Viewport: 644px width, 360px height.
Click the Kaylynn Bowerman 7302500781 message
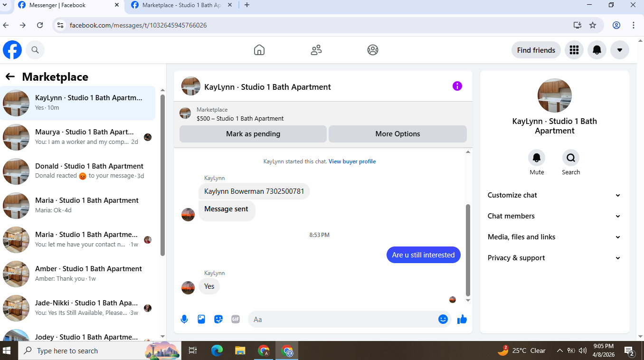pos(254,191)
